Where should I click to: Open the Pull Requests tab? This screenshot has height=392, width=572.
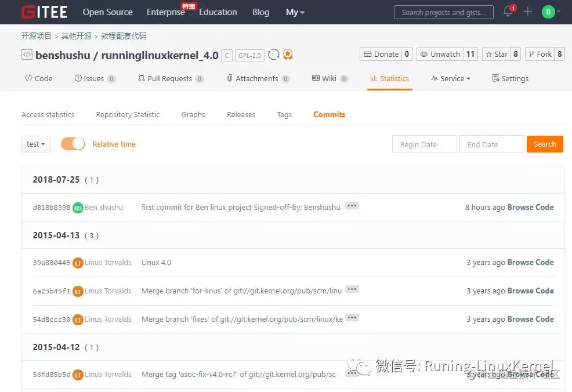(171, 78)
